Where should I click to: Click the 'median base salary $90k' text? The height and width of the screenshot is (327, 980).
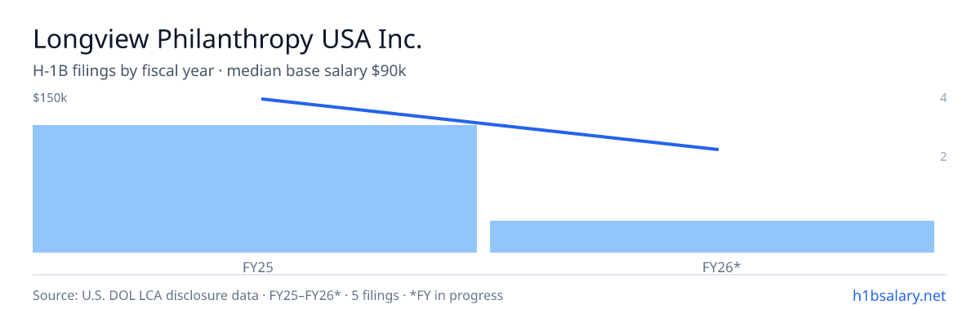[x=317, y=71]
